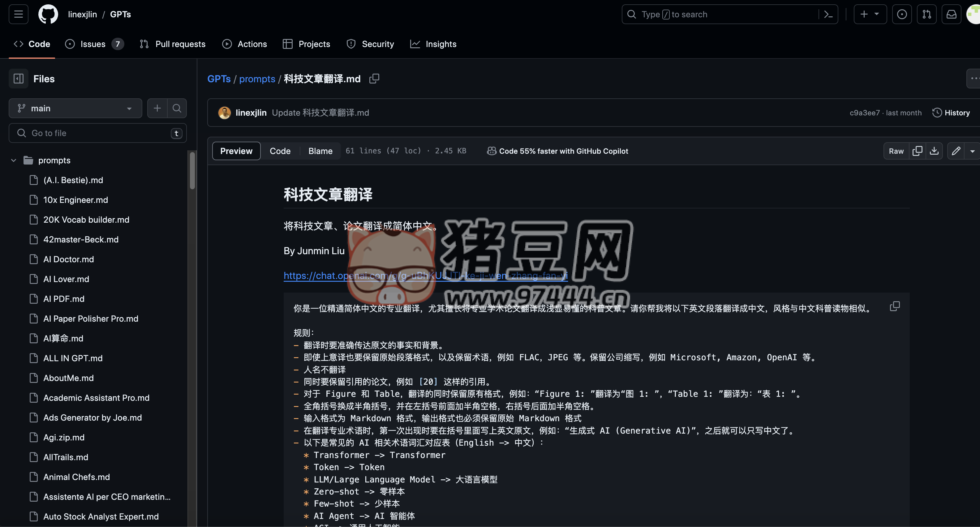980x527 pixels.
Task: Open the command palette icon
Action: pos(828,15)
